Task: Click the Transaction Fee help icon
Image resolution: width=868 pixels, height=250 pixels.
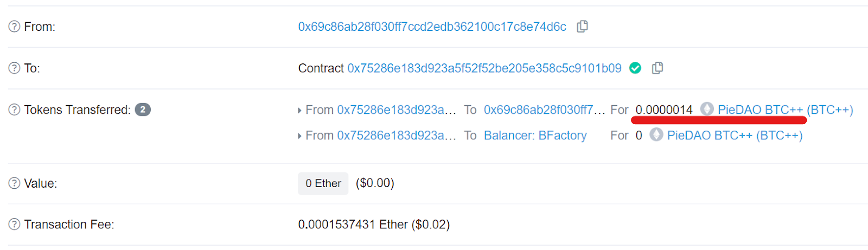Action: 15,225
